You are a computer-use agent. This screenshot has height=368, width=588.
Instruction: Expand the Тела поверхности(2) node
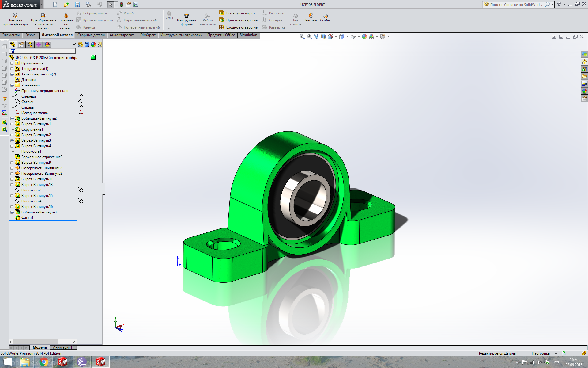pyautogui.click(x=12, y=74)
